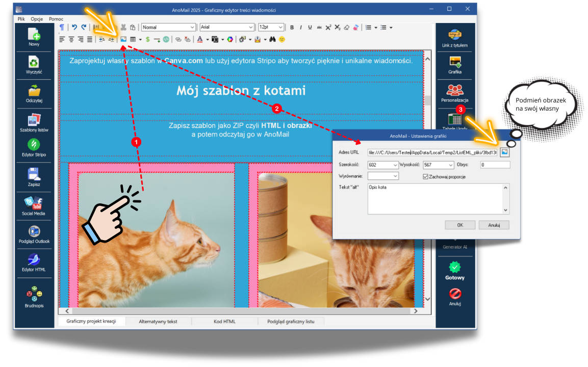The height and width of the screenshot is (367, 588).
Task: Click the font color letter A icon
Action: tap(200, 39)
